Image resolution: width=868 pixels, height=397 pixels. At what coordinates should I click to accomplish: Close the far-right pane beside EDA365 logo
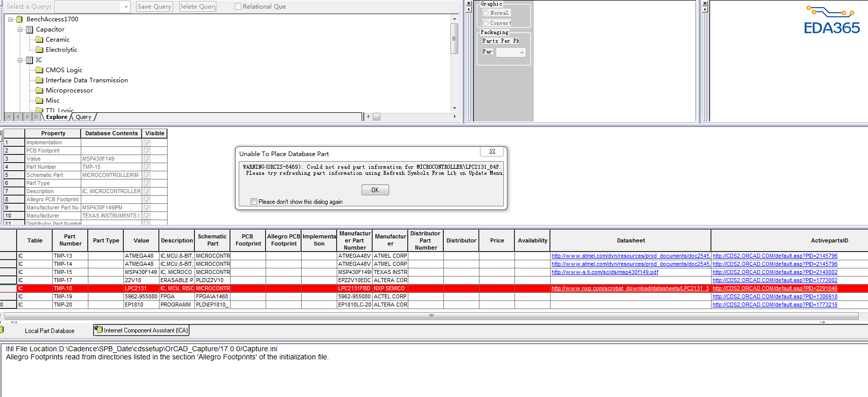(704, 4)
